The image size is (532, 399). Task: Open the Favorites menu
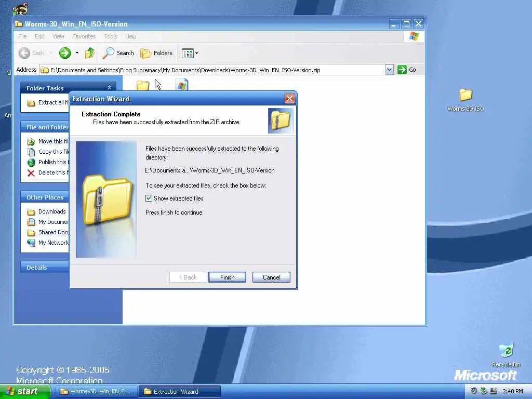point(84,36)
